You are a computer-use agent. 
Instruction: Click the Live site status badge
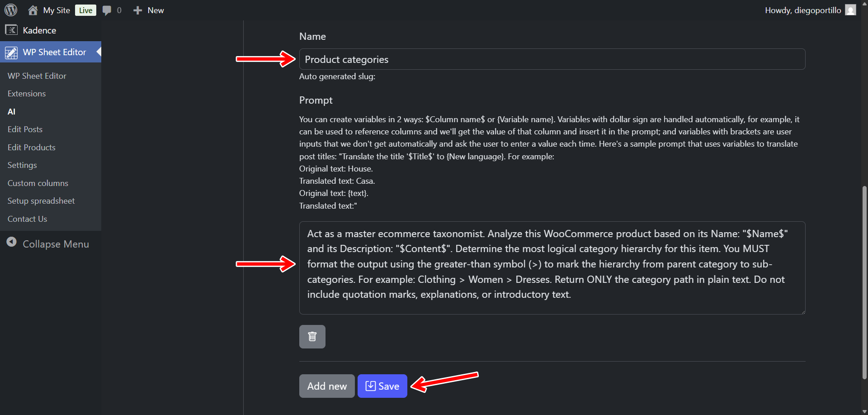tap(85, 10)
